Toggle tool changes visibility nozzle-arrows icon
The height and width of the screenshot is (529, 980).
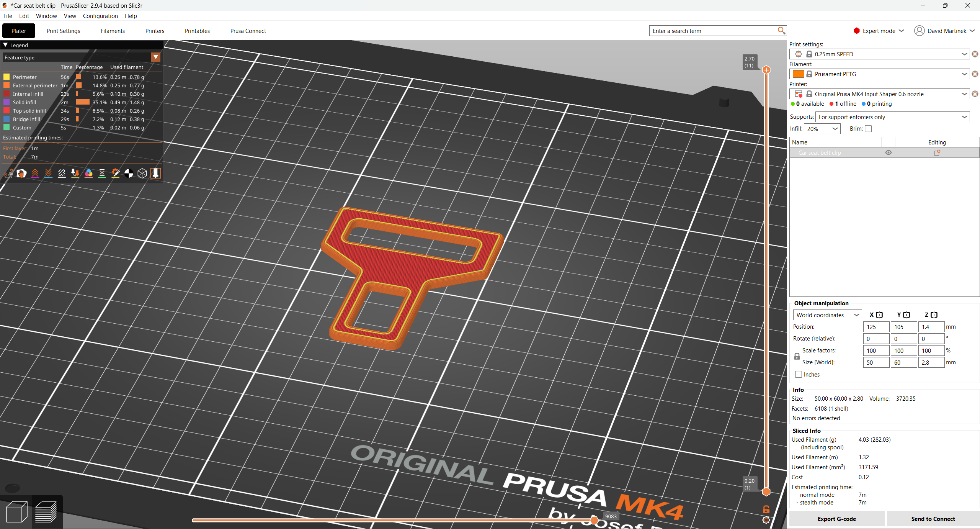tap(75, 174)
